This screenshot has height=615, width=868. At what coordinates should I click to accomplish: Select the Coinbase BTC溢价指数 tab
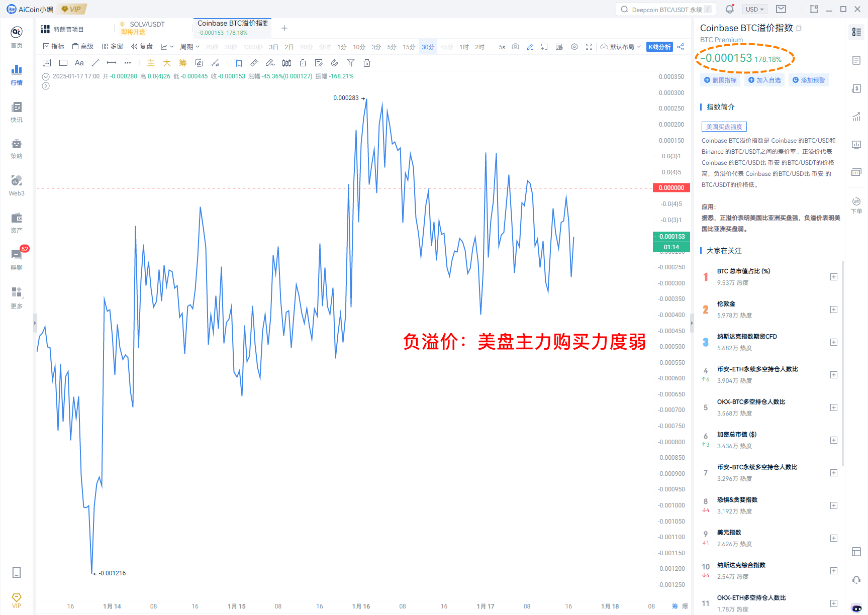point(232,28)
